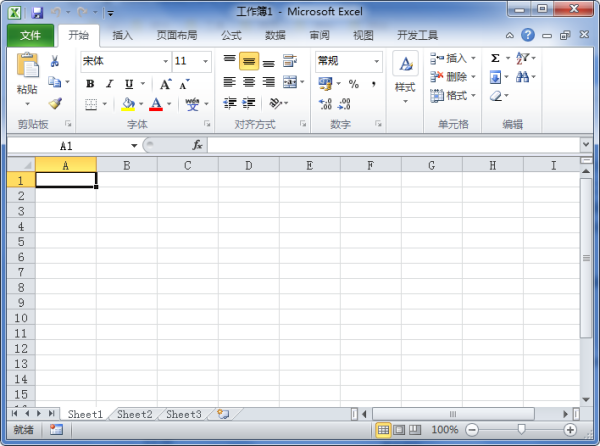The image size is (600, 446).
Task: Click the Orientation text angle icon
Action: [x=276, y=103]
